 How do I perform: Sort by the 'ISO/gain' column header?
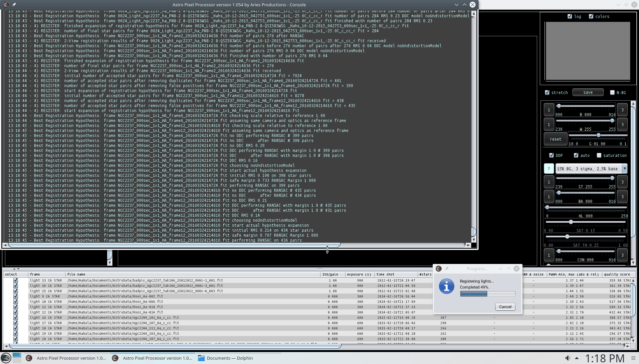pos(332,274)
